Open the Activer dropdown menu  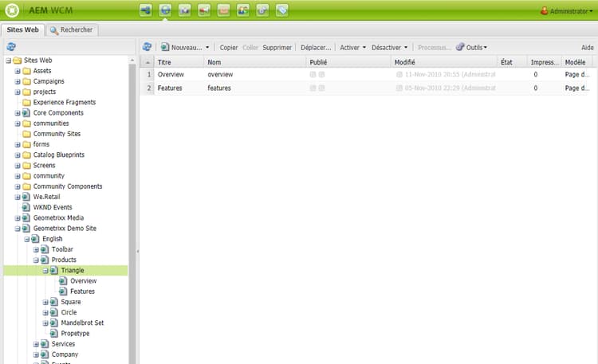pos(352,48)
